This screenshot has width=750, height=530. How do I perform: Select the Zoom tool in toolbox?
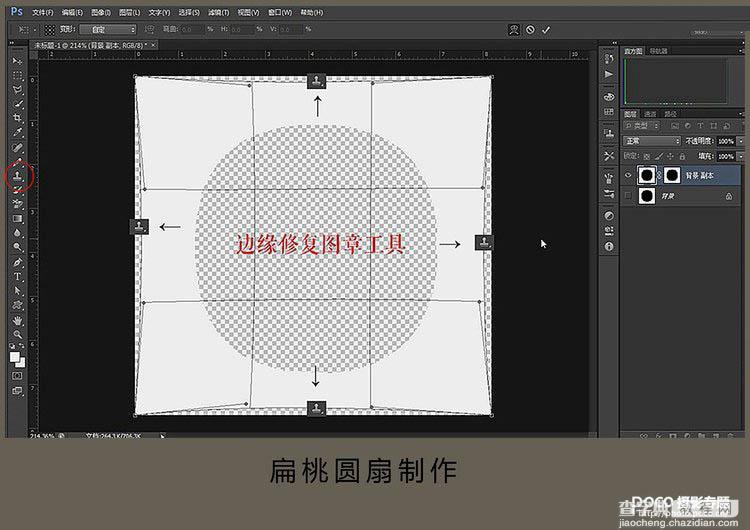(17, 334)
